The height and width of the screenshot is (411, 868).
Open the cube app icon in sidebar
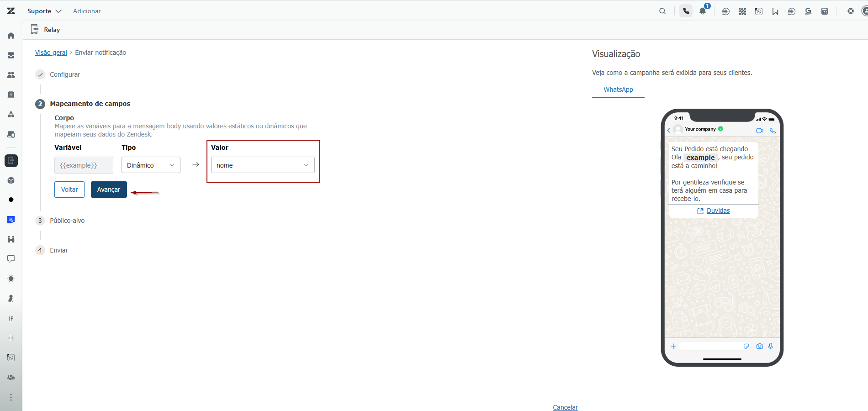(x=11, y=180)
